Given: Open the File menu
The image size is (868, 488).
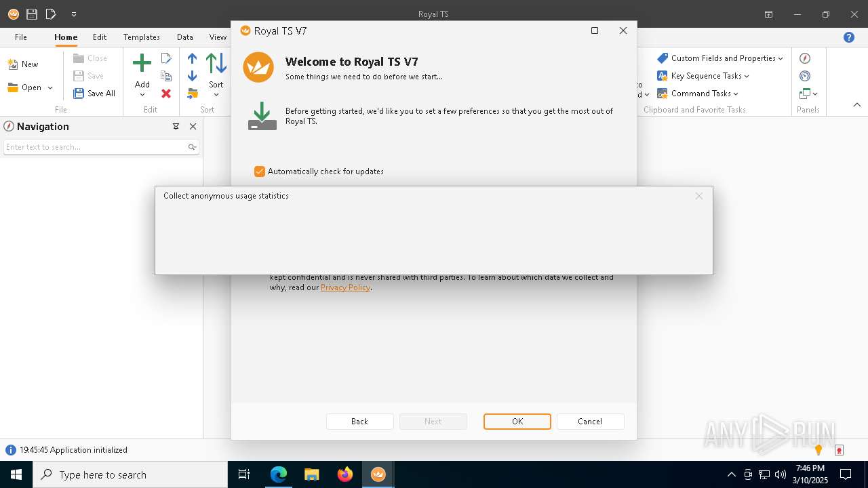Looking at the screenshot, I should [21, 37].
